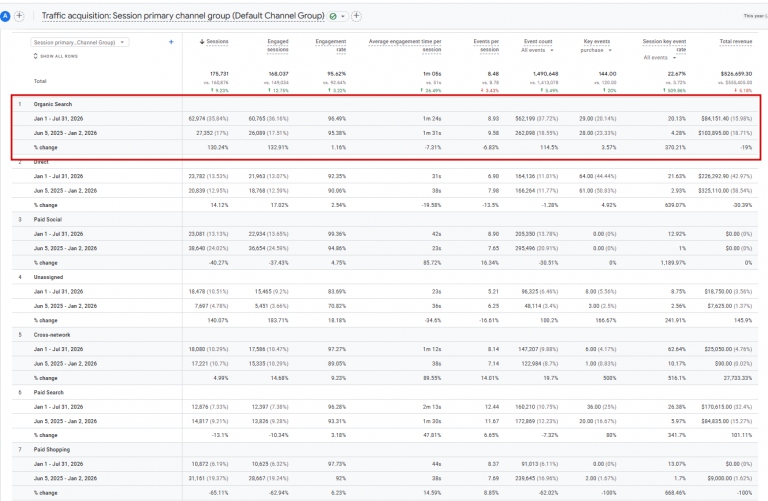Select the 'Paid Social' channel row

point(48,219)
